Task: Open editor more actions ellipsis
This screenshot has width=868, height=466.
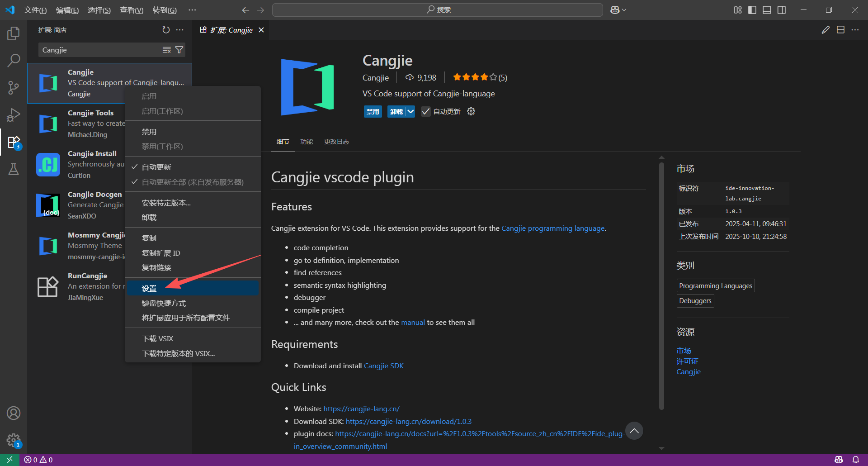Action: 855,30
